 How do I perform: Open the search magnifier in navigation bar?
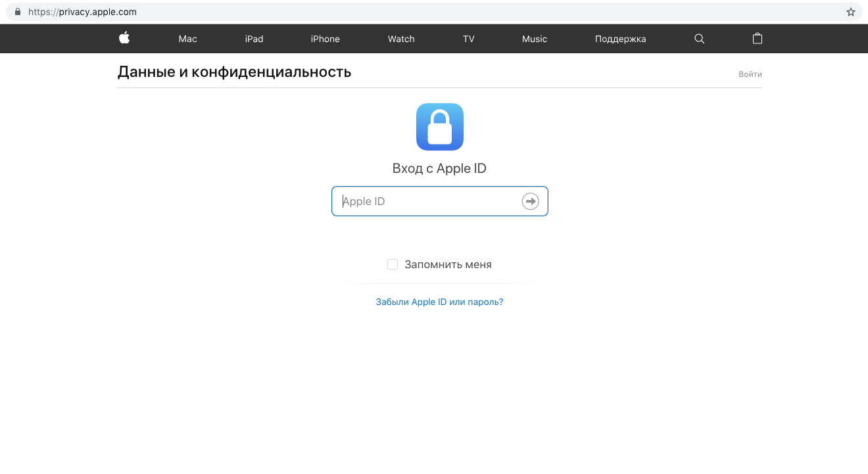[x=699, y=39]
